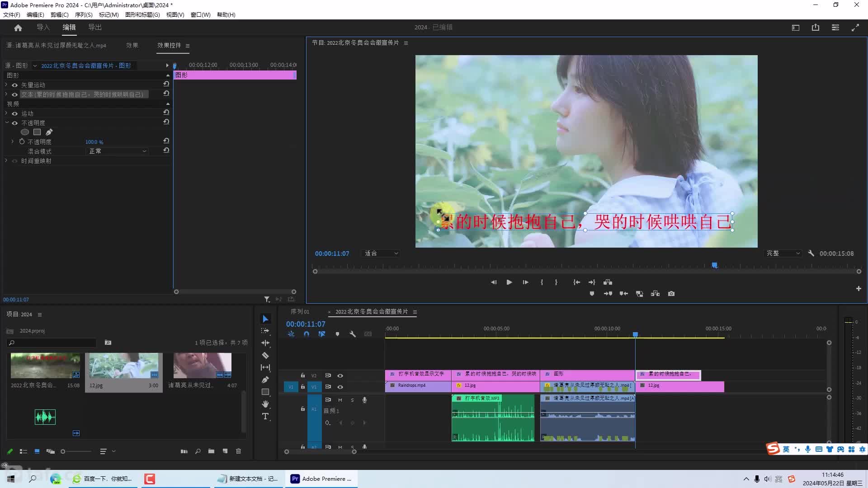Image resolution: width=868 pixels, height=488 pixels.
Task: Click the Play button in Program monitor
Action: (509, 282)
